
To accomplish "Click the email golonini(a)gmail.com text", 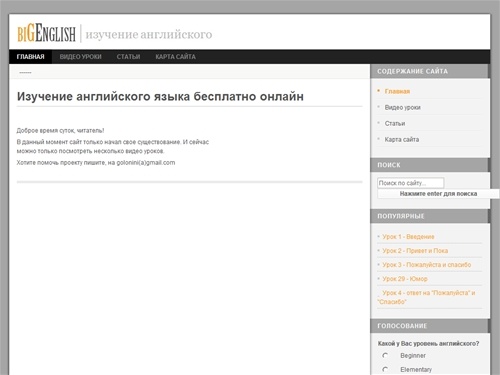I will pyautogui.click(x=146, y=163).
